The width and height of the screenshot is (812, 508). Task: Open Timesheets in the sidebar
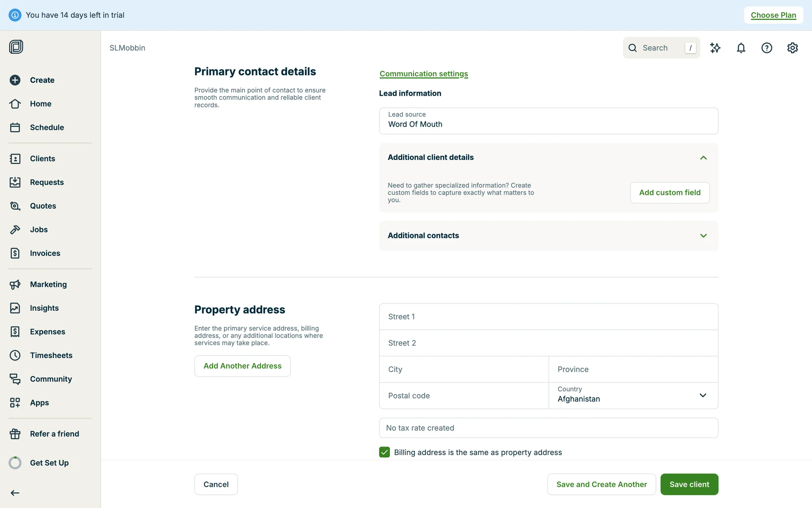point(51,355)
